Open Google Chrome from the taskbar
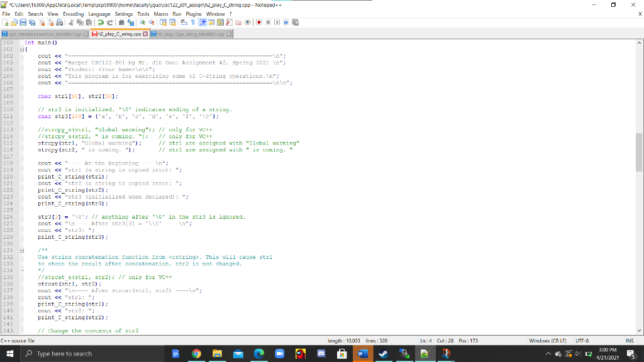The image size is (644, 362). click(196, 354)
